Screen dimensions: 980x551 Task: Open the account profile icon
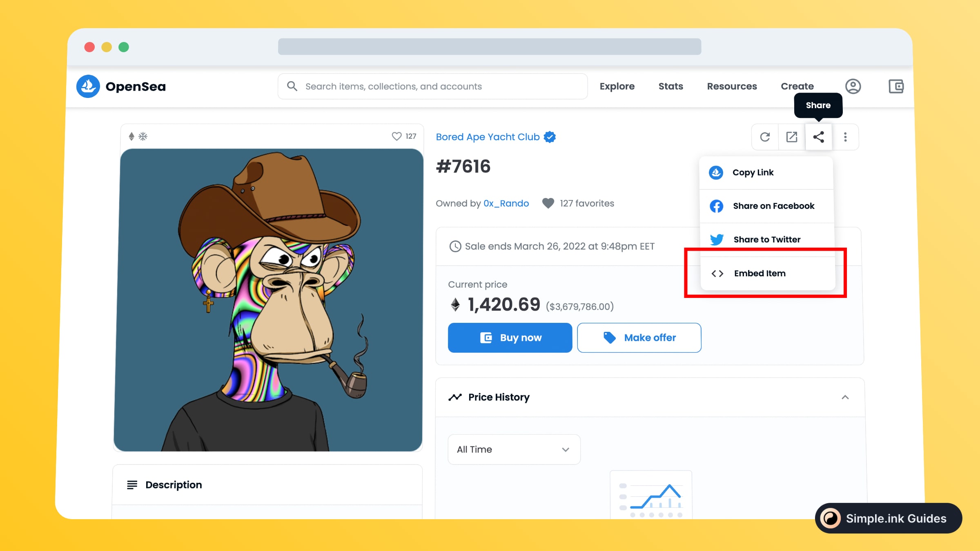[853, 86]
